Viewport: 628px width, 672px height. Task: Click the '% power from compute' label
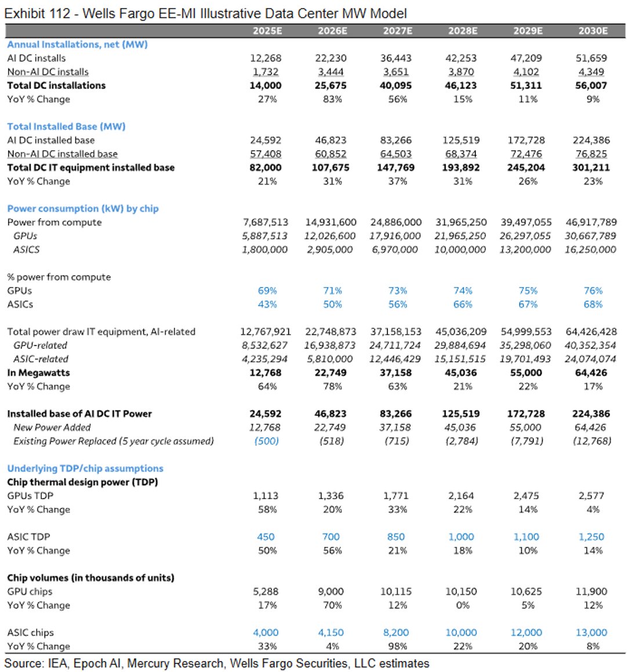point(59,277)
